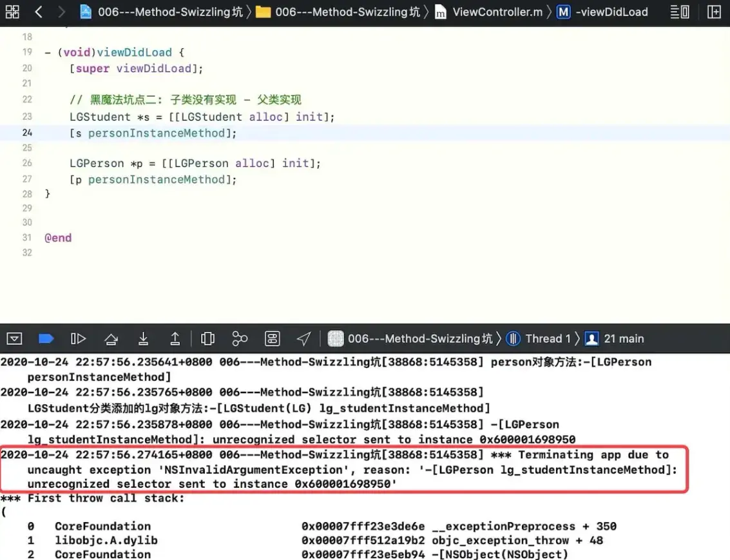Hide the debug area toggle
This screenshot has width=730, height=560.
[14, 338]
